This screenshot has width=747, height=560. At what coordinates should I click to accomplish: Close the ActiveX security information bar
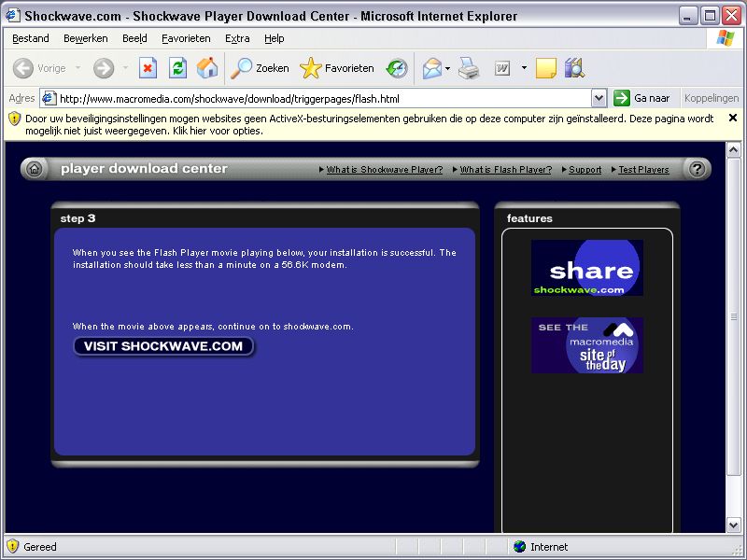tap(733, 118)
